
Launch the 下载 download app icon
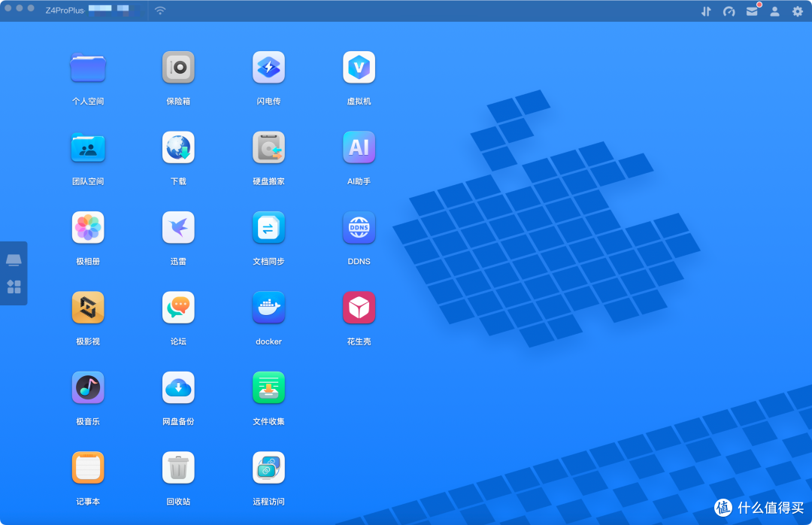coord(178,147)
